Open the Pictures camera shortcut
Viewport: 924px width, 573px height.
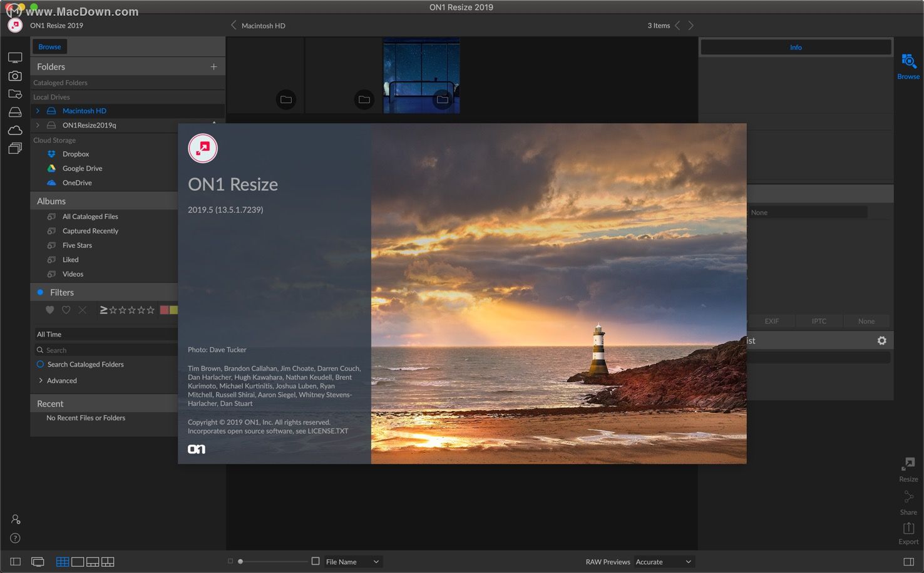15,76
